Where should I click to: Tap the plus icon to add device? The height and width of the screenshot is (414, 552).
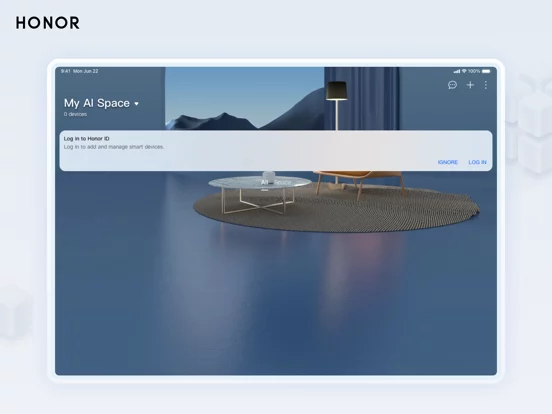pos(470,85)
